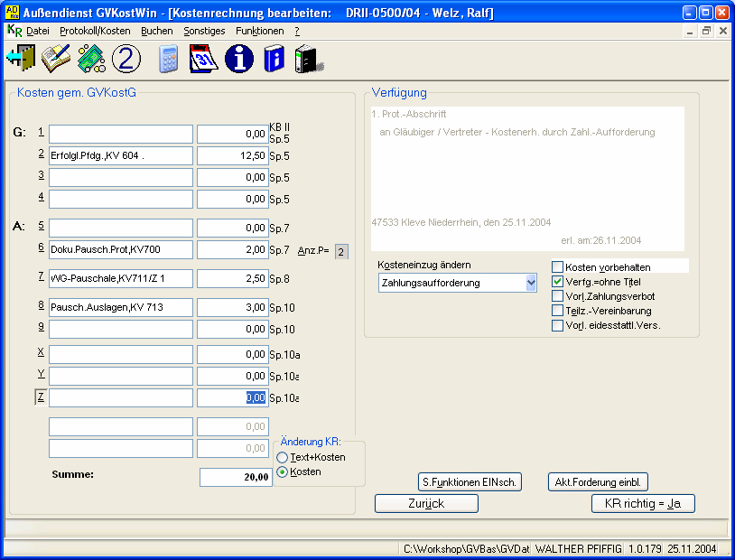Click the round blue info icon
The image size is (735, 560).
point(238,59)
